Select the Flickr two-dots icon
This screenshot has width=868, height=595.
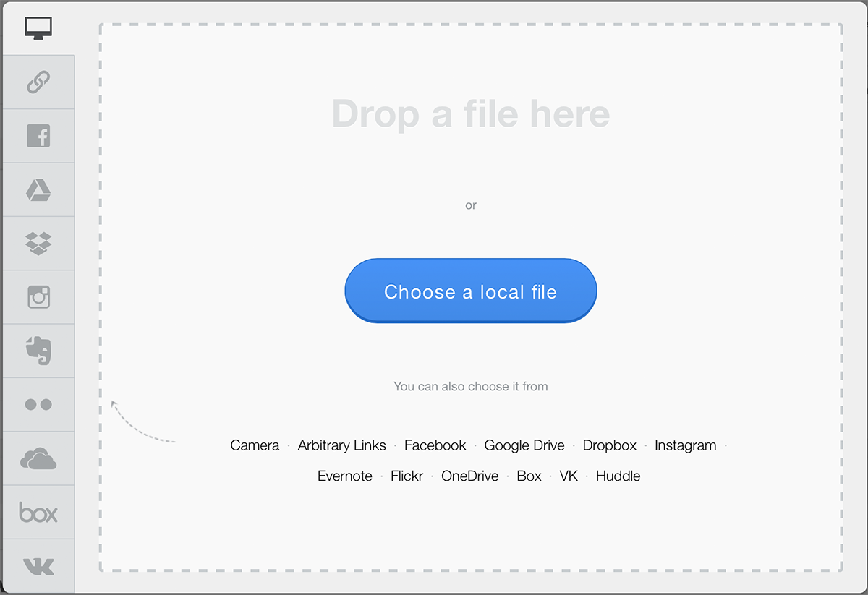coord(38,405)
